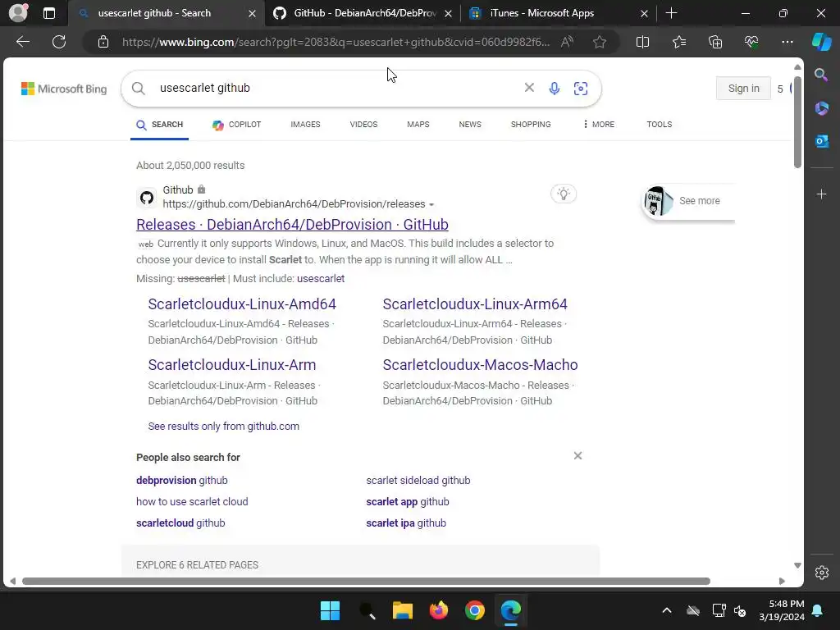The width and height of the screenshot is (840, 630).
Task: Close the usescarlet github search tab
Action: tap(252, 13)
